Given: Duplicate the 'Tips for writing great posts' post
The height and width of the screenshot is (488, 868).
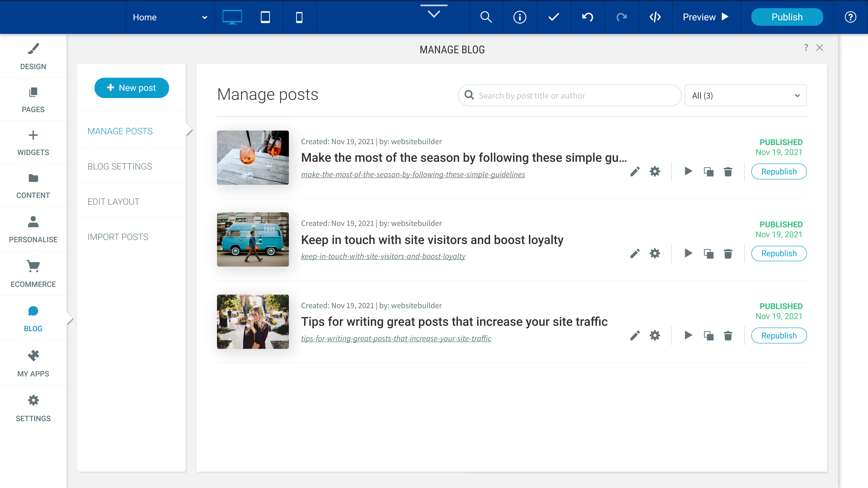Looking at the screenshot, I should (x=709, y=336).
